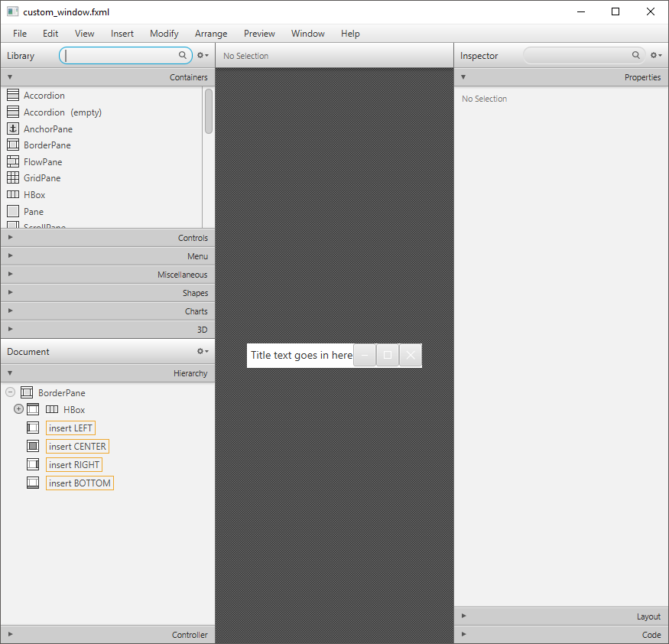Expand the Controls section
This screenshot has height=644, width=669.
click(10, 237)
